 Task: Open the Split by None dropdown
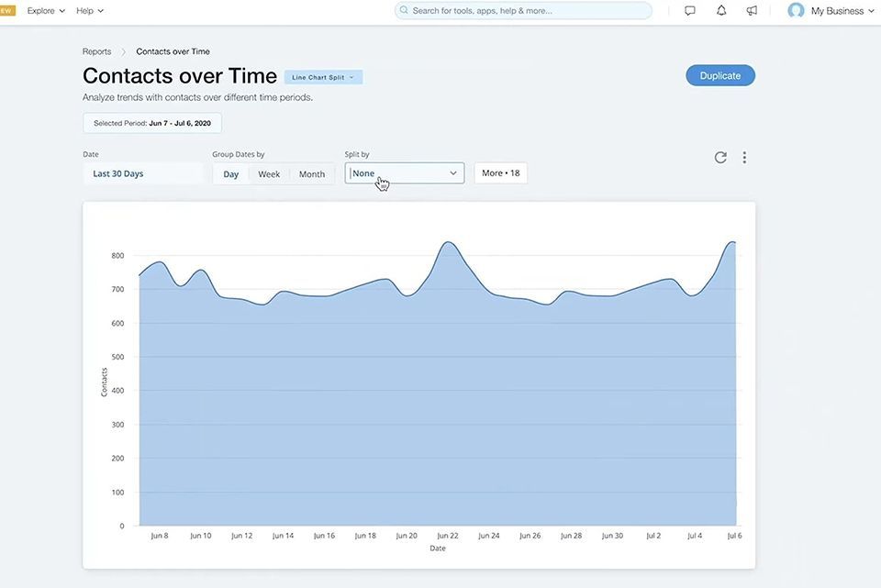point(405,173)
